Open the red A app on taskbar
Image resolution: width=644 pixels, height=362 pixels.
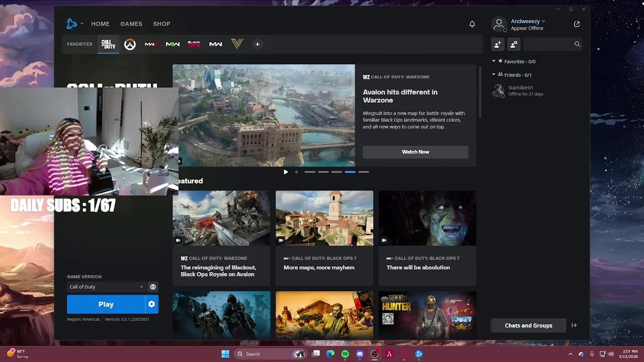(389, 354)
